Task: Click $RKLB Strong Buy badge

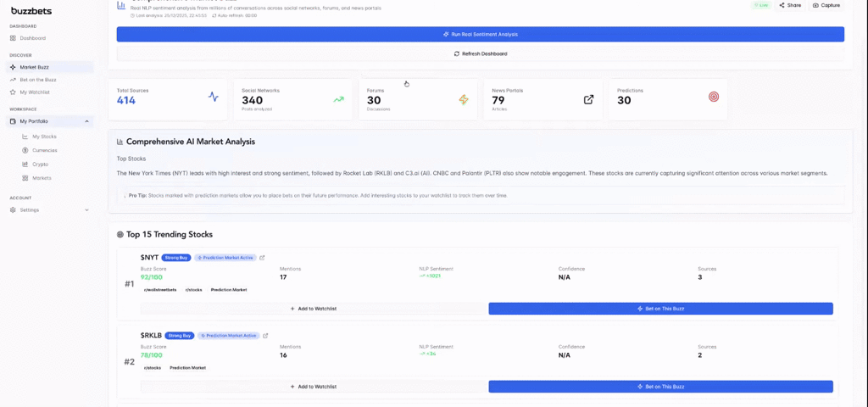Action: pos(180,336)
